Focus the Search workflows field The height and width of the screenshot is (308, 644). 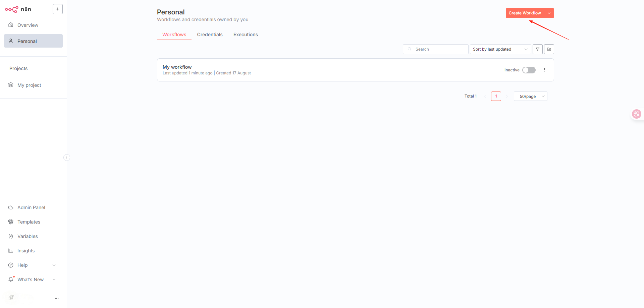point(435,49)
